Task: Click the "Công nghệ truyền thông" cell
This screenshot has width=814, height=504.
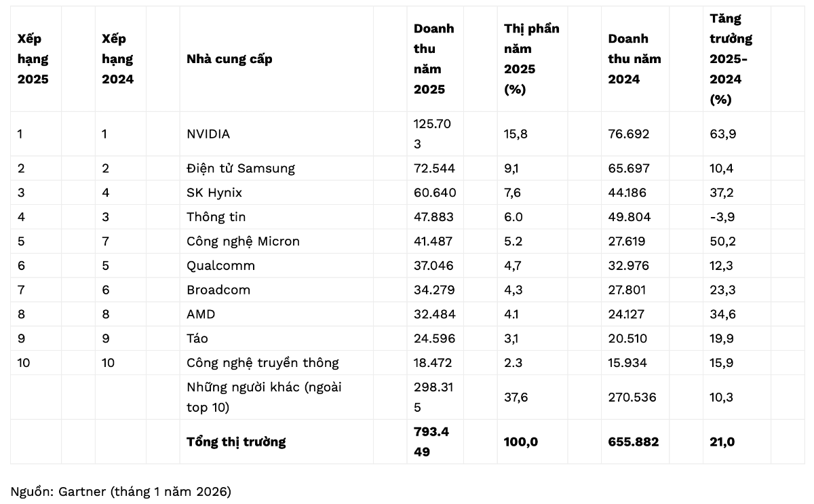Action: point(263,363)
